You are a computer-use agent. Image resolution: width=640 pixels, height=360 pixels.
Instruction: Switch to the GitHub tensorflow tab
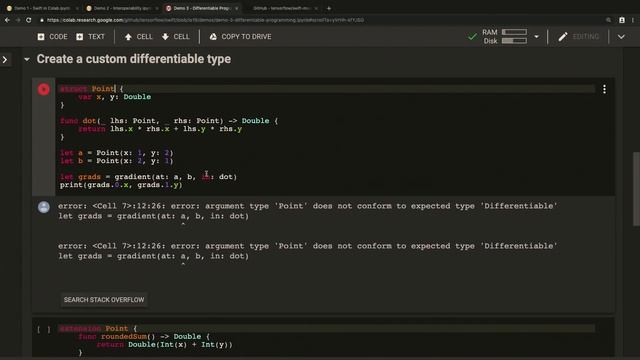click(x=282, y=8)
